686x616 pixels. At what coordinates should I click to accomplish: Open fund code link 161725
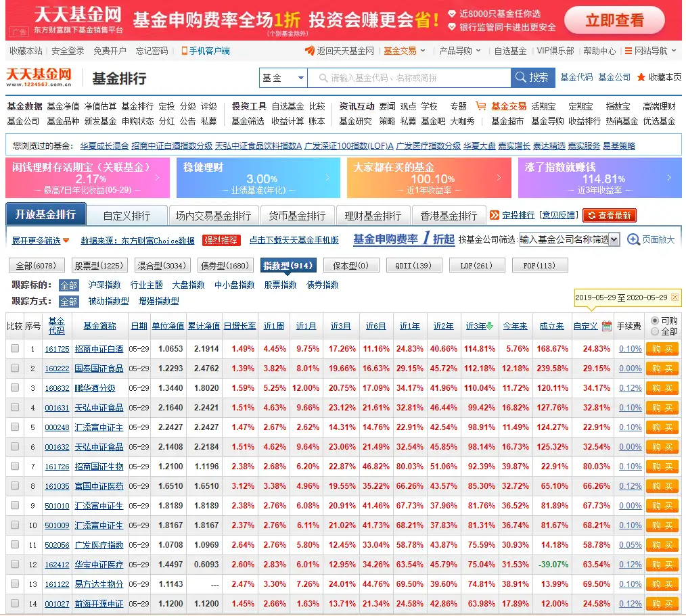(x=57, y=349)
